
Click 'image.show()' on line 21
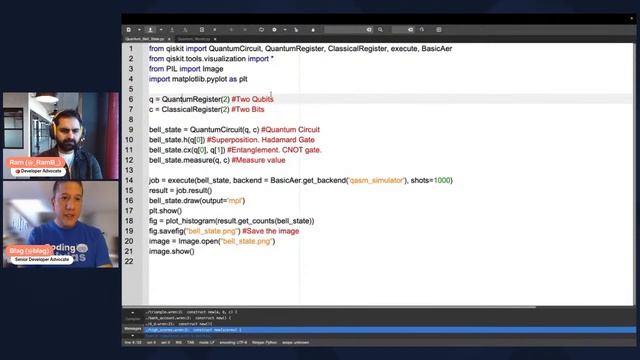click(171, 251)
